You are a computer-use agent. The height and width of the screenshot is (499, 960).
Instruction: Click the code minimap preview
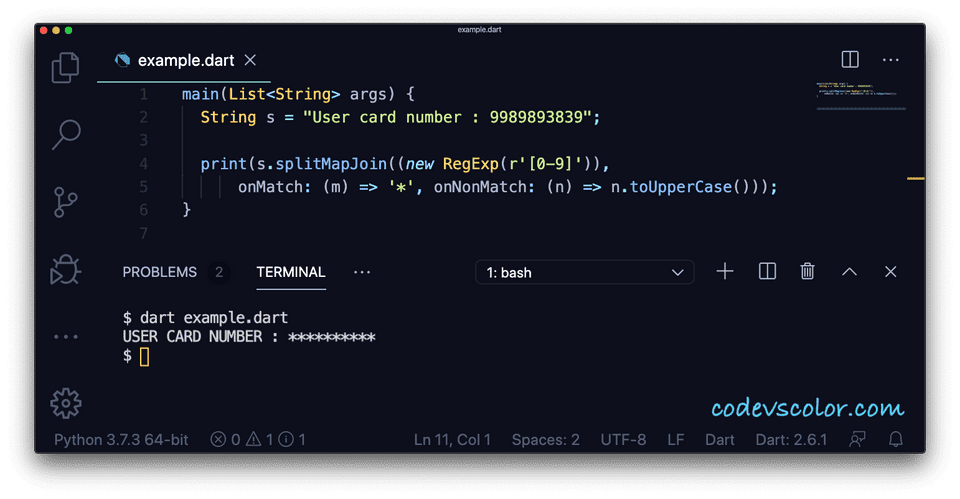click(x=860, y=95)
